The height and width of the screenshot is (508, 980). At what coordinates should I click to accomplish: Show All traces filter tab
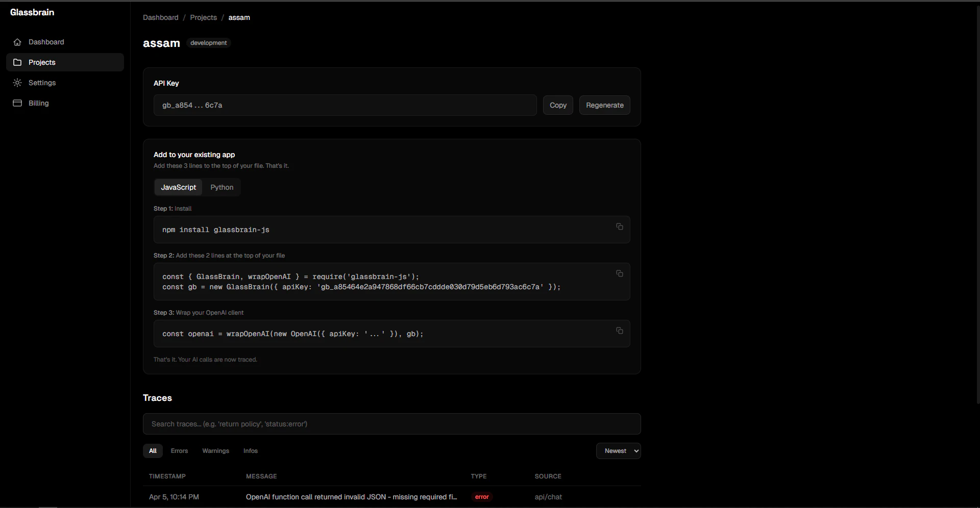pos(153,451)
